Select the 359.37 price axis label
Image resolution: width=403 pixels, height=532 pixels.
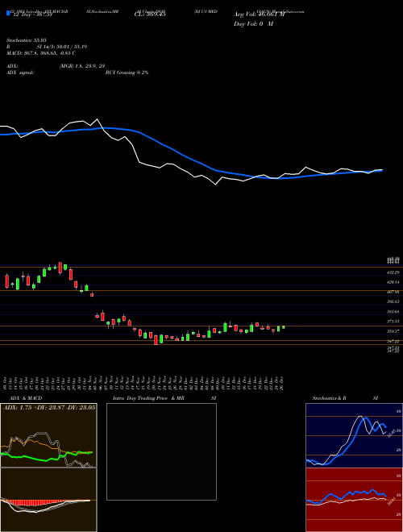(x=393, y=331)
